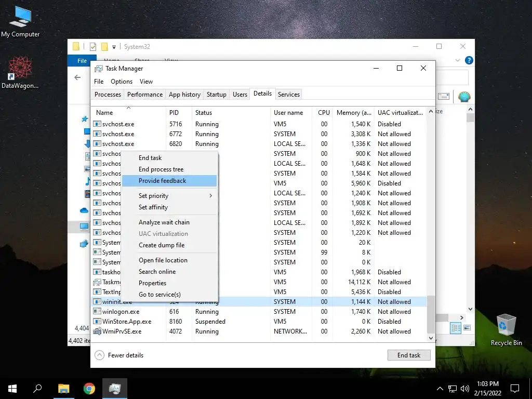Click help icon in System32 window
The height and width of the screenshot is (399, 532).
click(469, 60)
